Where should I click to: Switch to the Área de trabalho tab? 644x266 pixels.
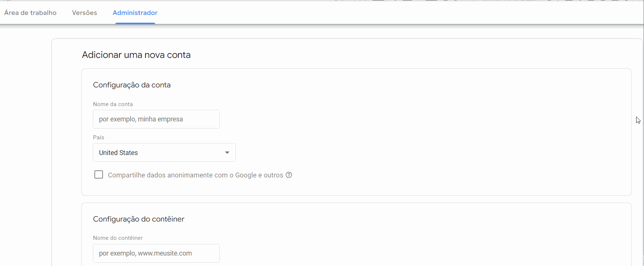coord(31,13)
